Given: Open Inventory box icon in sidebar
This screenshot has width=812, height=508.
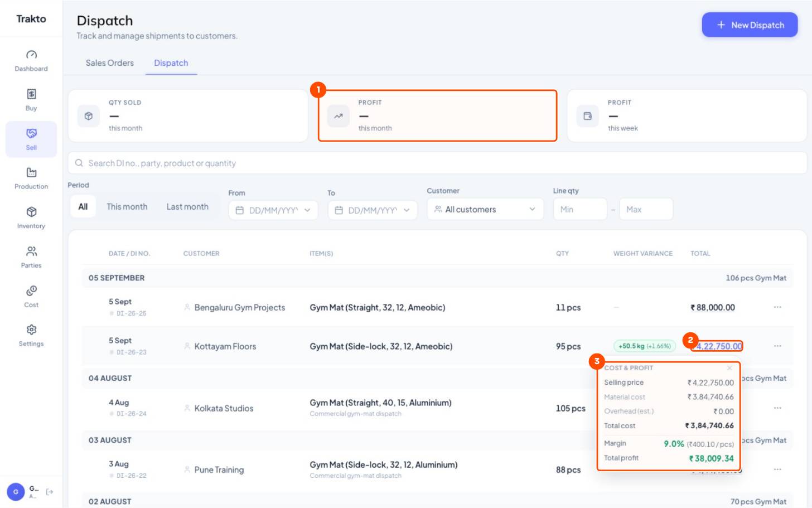Looking at the screenshot, I should coord(31,212).
